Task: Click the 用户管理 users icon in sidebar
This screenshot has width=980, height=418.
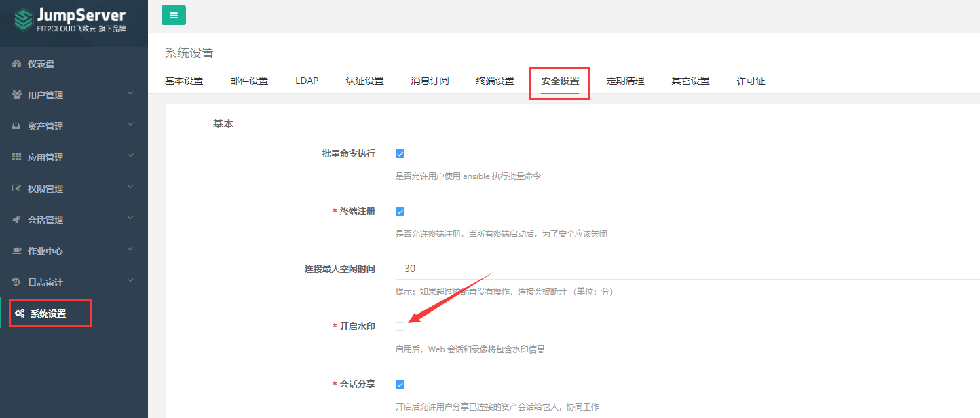Action: pos(18,94)
